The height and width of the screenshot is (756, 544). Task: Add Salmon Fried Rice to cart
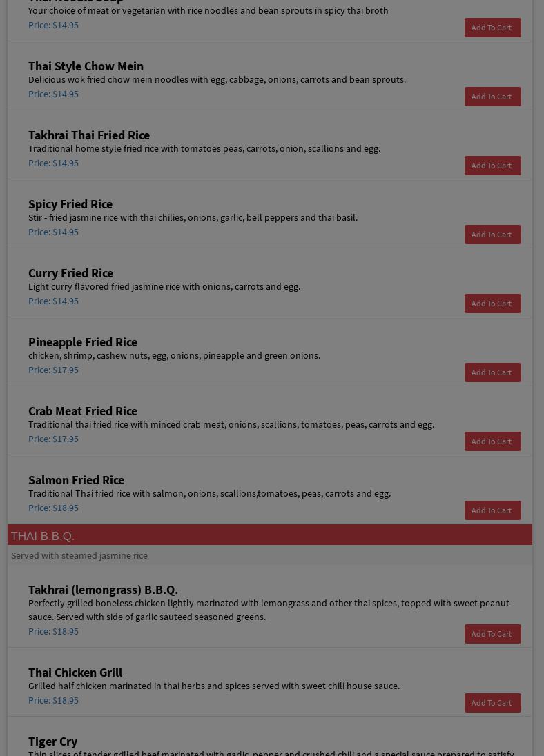[492, 510]
